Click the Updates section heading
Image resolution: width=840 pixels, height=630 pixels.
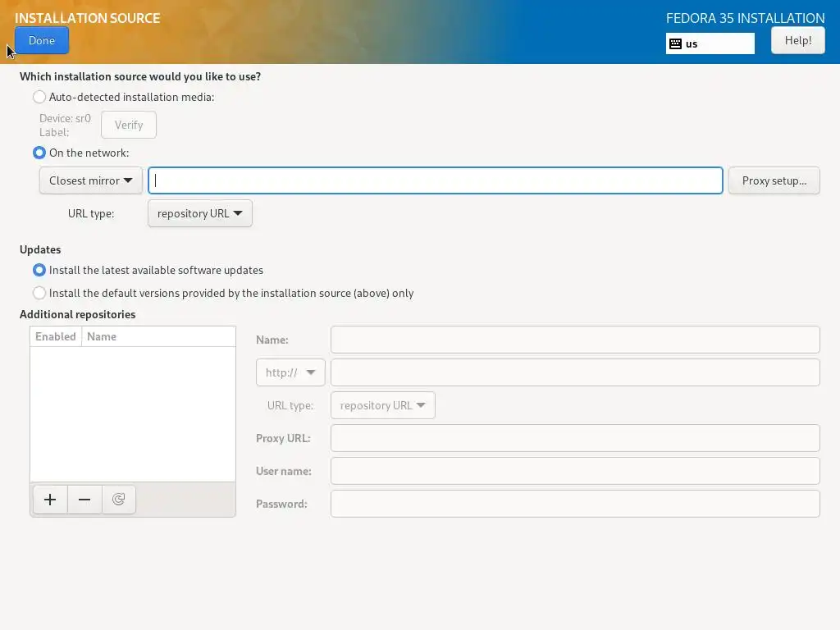[x=40, y=249]
